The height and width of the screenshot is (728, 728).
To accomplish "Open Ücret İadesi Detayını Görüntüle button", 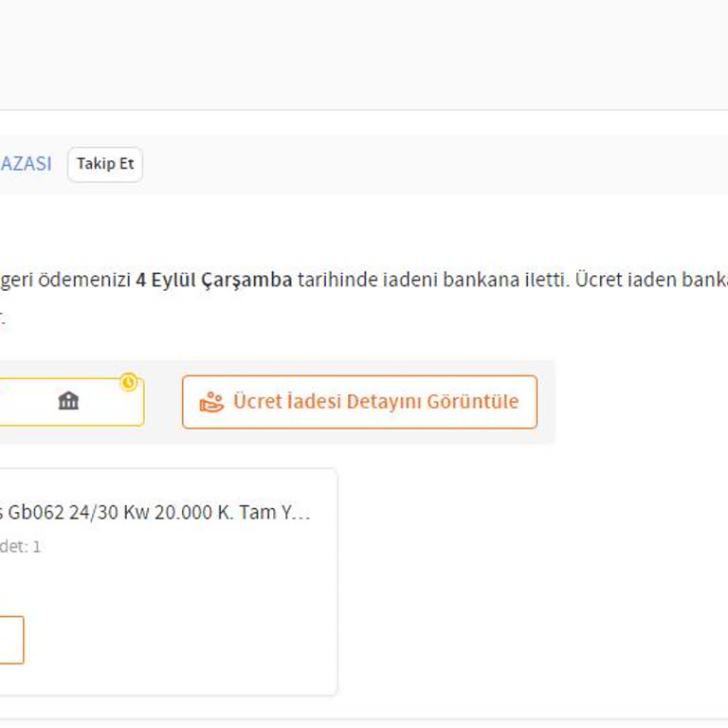I will [360, 402].
